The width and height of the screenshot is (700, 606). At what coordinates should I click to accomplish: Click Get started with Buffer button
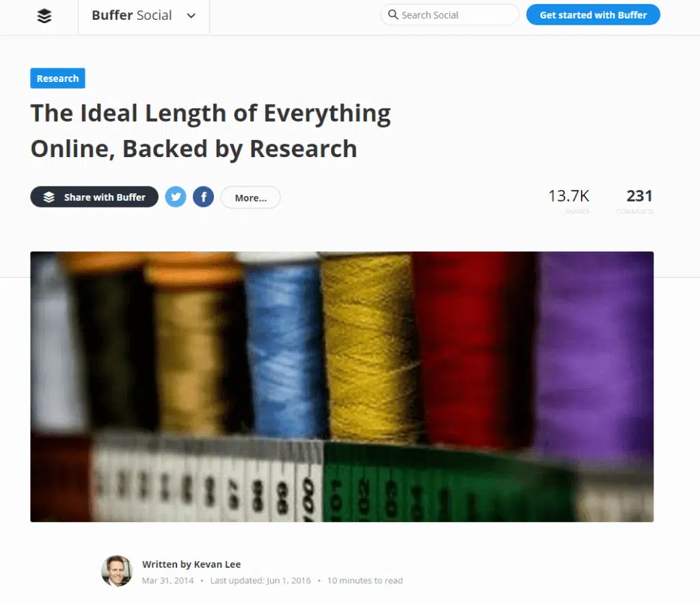click(593, 15)
